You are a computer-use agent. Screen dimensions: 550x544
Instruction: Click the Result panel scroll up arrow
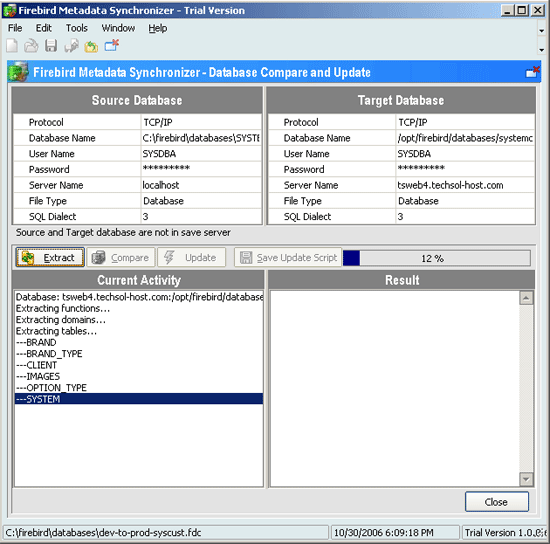coord(526,298)
